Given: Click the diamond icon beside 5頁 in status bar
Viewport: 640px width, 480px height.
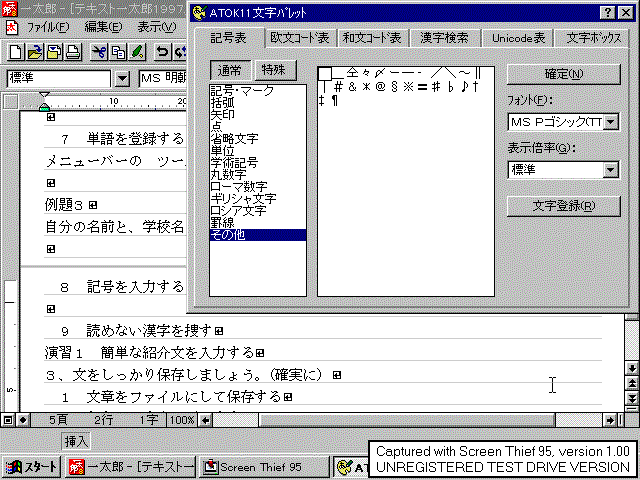Looking at the screenshot, I should tap(23, 420).
